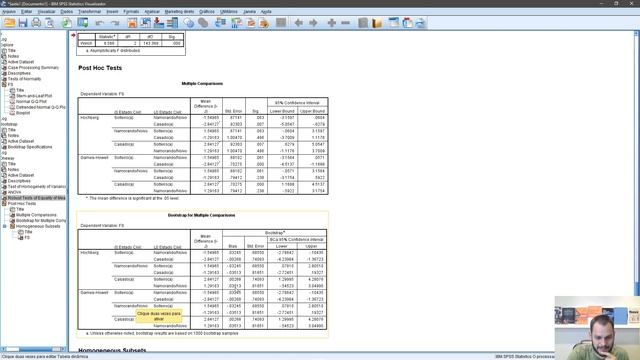640x360 pixels.
Task: Click the Show item closed-book icon
Action: click(x=363, y=23)
